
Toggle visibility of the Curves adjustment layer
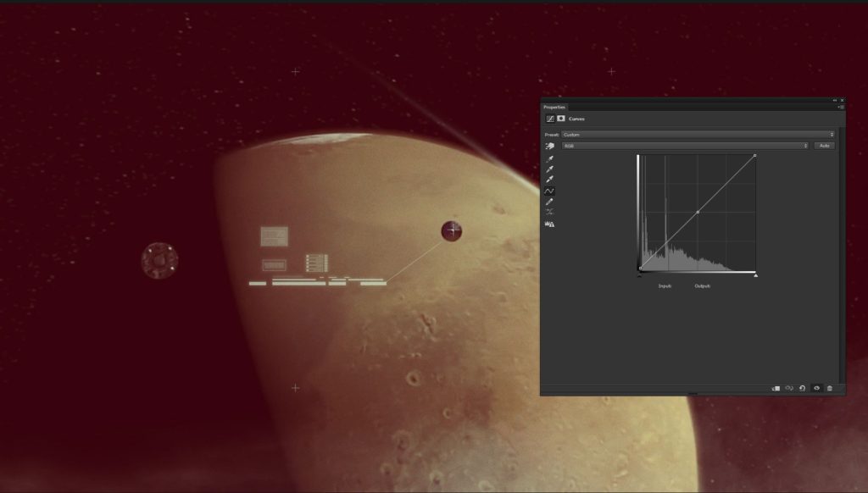[x=817, y=387]
